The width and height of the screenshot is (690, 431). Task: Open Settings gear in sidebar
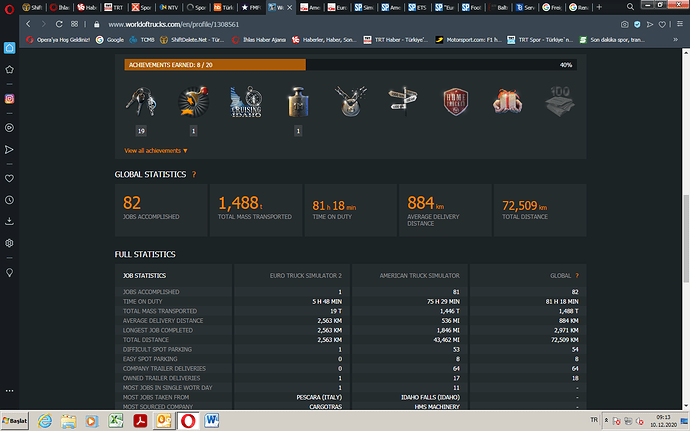(9, 243)
